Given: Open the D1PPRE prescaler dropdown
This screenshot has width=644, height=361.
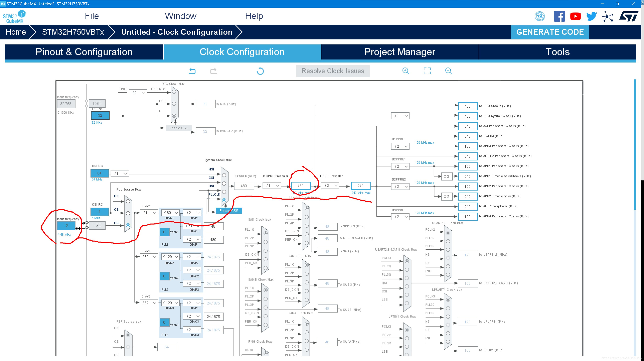Looking at the screenshot, I should coord(400,146).
